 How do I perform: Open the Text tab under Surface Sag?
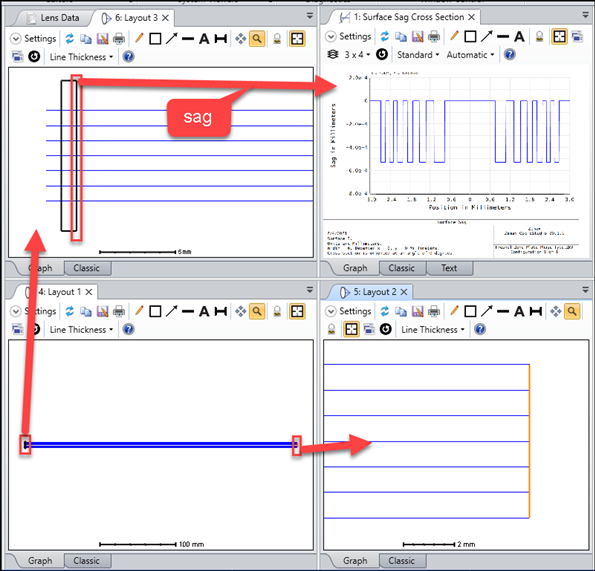pyautogui.click(x=449, y=268)
